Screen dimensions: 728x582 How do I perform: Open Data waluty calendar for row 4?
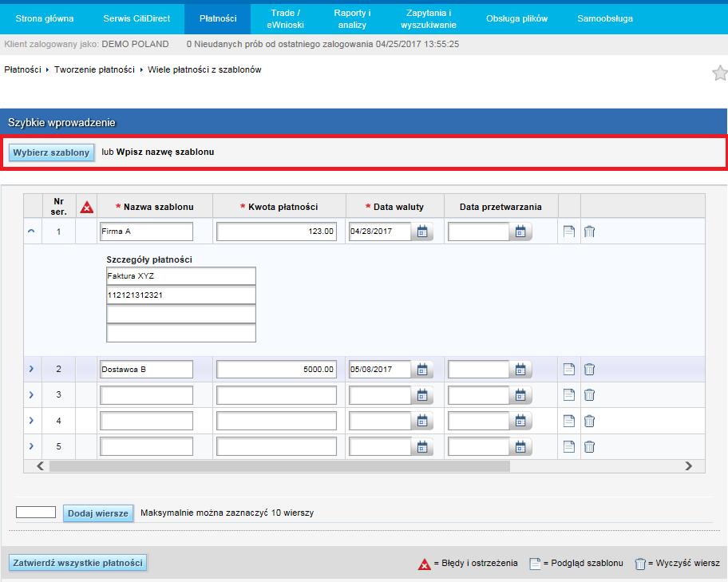click(x=422, y=421)
